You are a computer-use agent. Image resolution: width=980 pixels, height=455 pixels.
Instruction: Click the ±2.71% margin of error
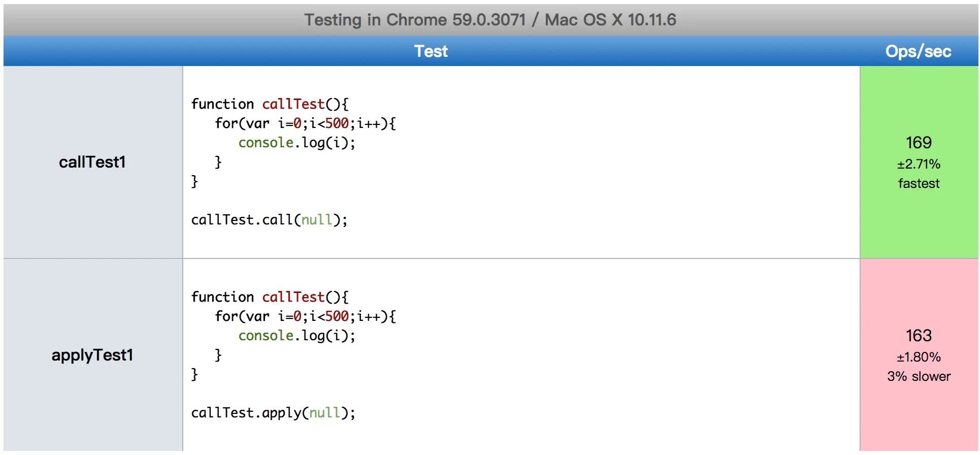pyautogui.click(x=919, y=164)
